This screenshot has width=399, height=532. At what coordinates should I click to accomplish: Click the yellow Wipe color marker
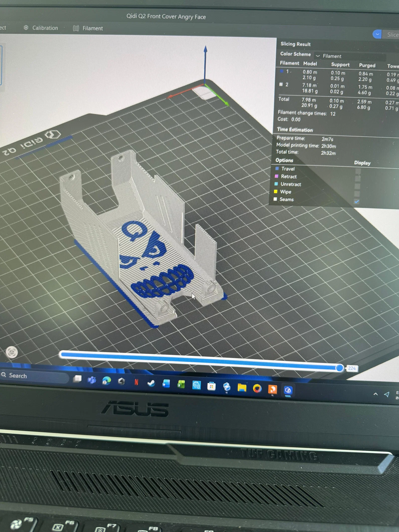click(x=276, y=192)
